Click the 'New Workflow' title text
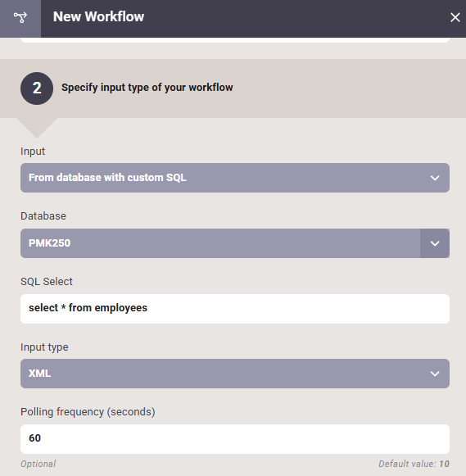The width and height of the screenshot is (466, 476). [x=98, y=16]
